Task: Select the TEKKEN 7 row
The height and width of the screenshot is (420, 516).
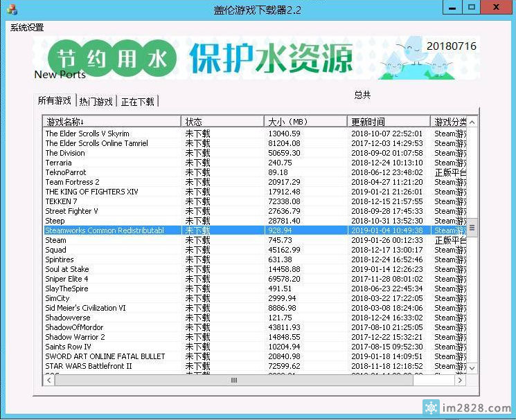Action: [x=256, y=201]
